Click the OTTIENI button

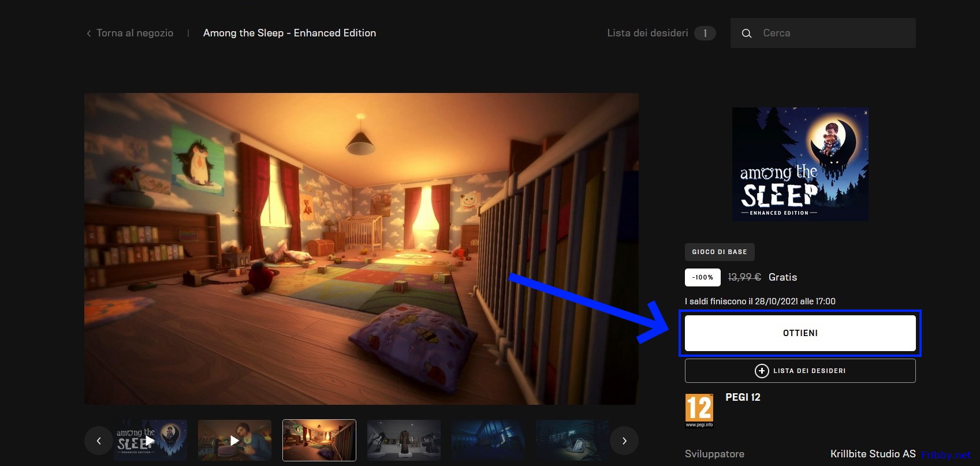(x=800, y=333)
